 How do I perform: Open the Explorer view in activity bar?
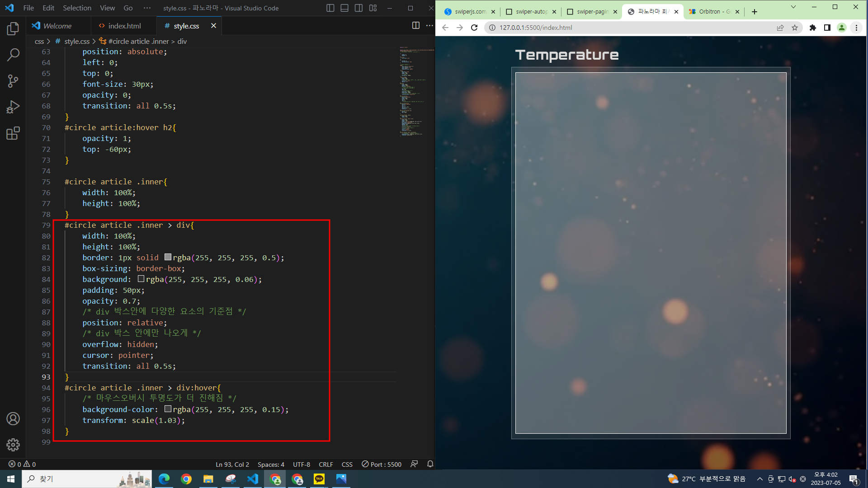tap(13, 29)
